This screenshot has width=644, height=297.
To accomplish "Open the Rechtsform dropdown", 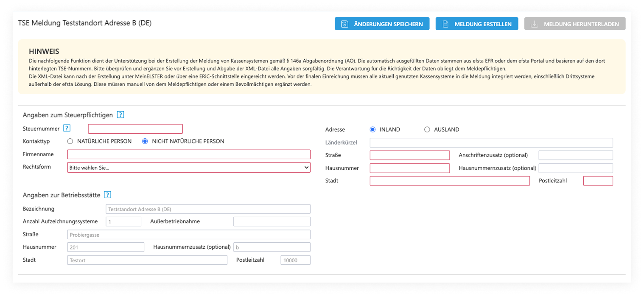I will click(x=189, y=168).
